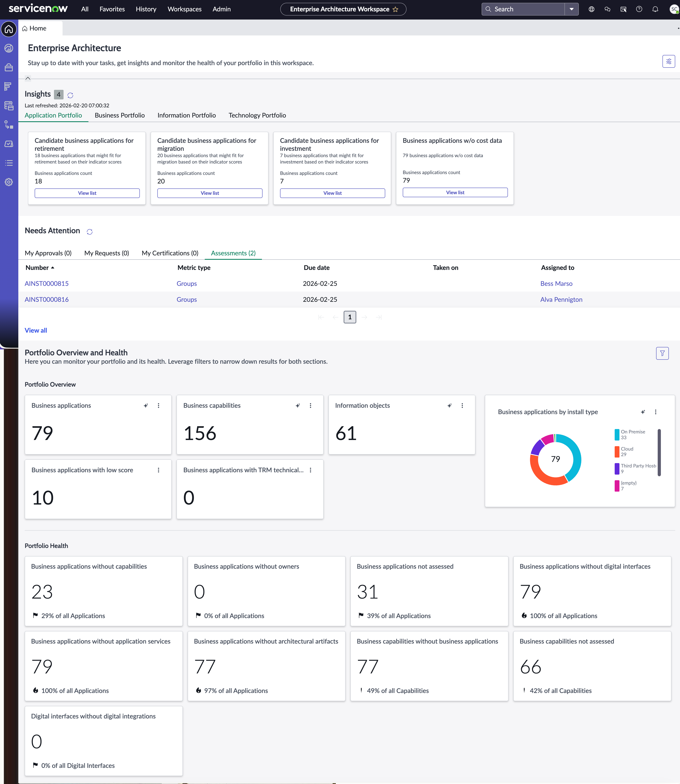
Task: Open the notifications bell icon
Action: click(655, 9)
